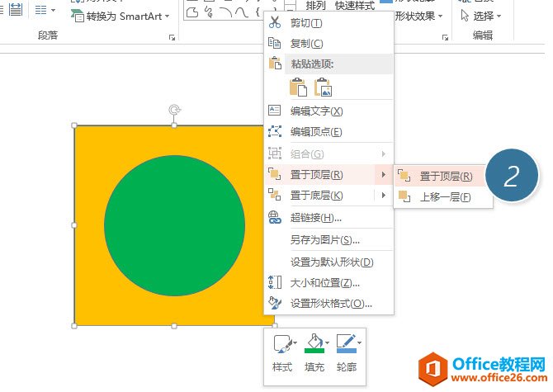
Task: Click the Outline (轮廓) pen icon
Action: 347,343
